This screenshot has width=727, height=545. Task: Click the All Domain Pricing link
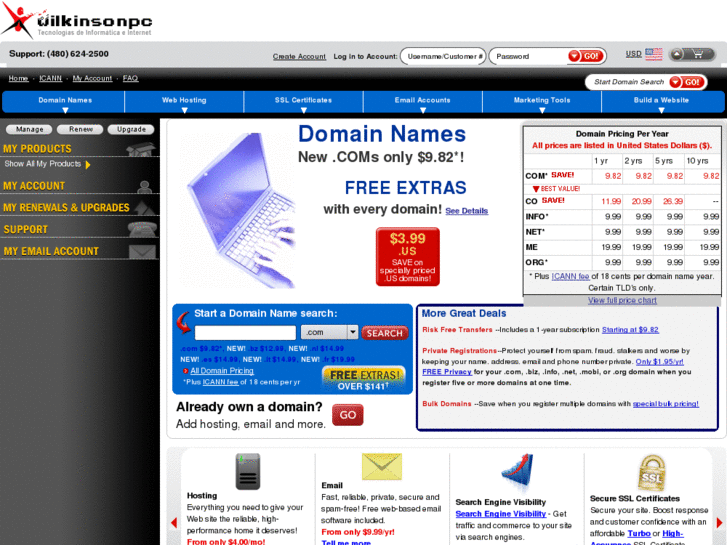click(x=222, y=371)
